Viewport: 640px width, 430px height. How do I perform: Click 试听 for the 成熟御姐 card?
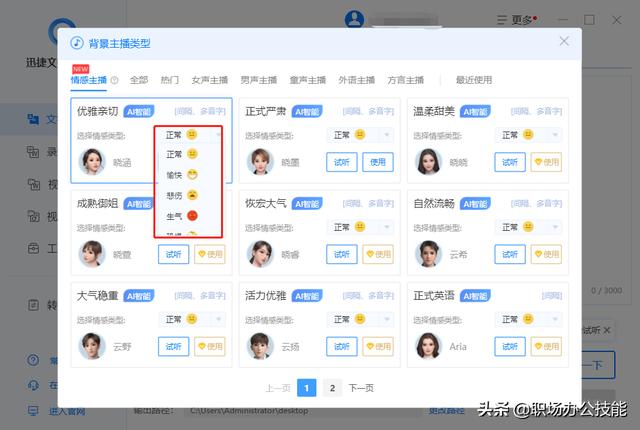click(x=173, y=255)
